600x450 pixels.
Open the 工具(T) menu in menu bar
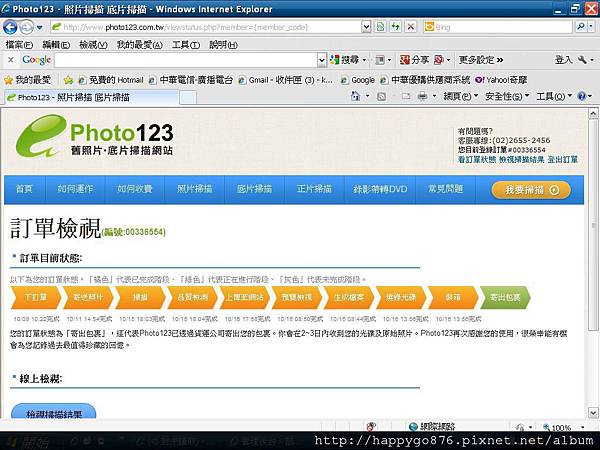186,45
